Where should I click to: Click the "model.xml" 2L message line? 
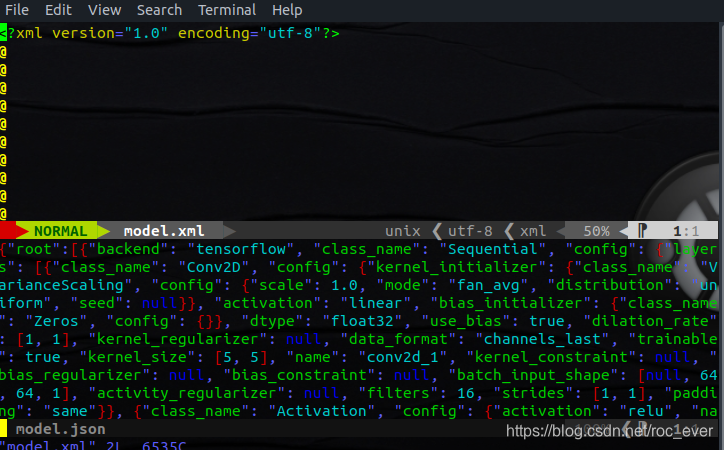click(93, 445)
